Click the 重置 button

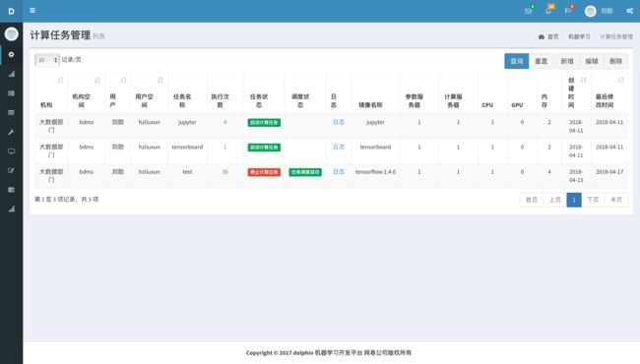(x=542, y=61)
